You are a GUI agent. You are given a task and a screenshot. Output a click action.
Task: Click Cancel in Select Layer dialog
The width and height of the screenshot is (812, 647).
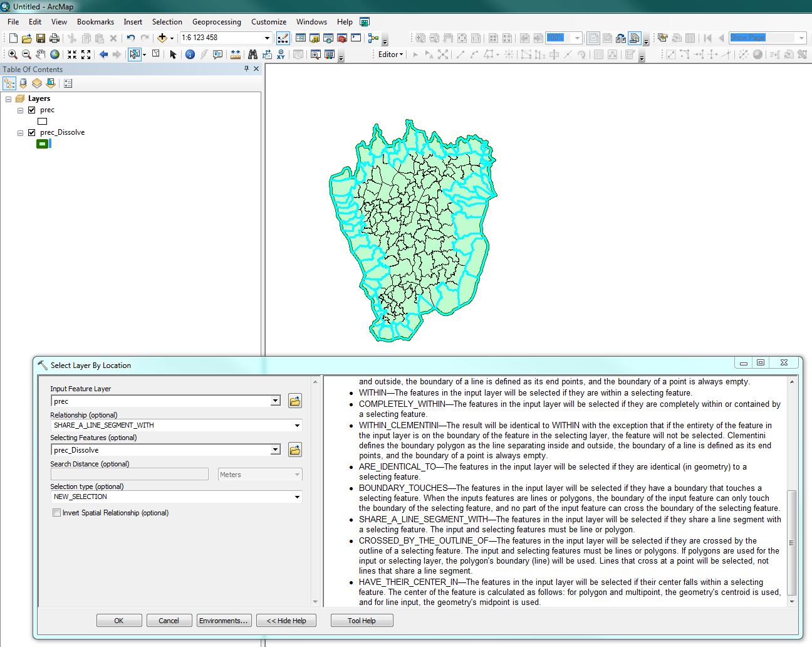169,621
